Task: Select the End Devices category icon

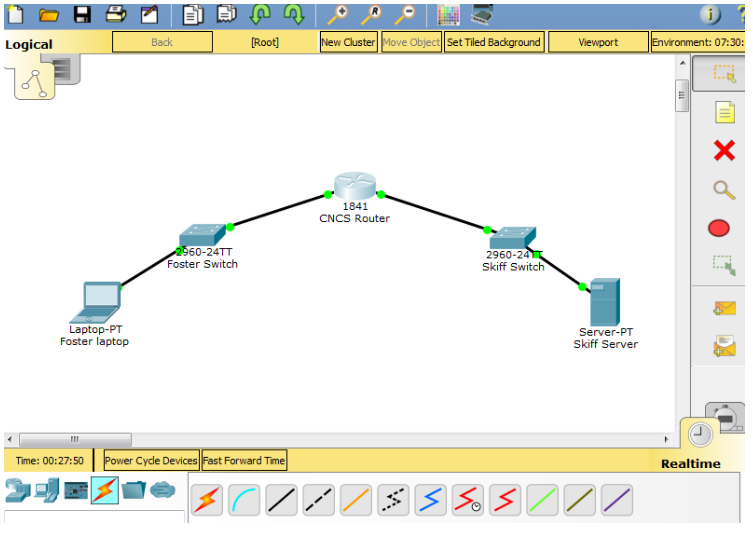Action: (47, 491)
